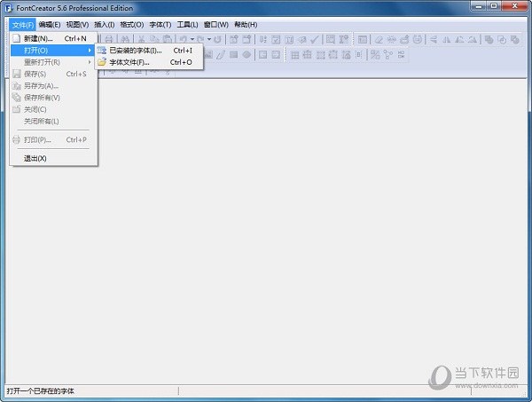This screenshot has height=402, width=532.
Task: Click the new document icon beside 新建
Action: 17,38
